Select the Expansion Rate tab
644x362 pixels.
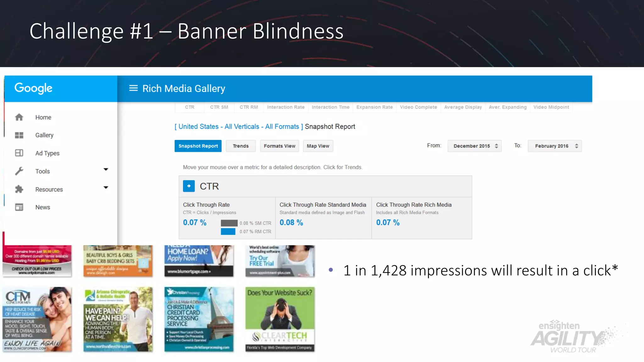375,107
